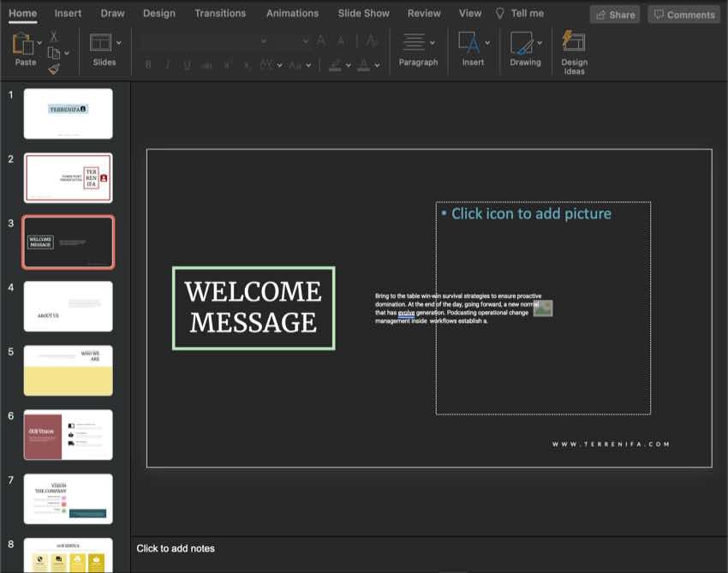Viewport: 728px width, 573px height.
Task: Click the Share button
Action: pyautogui.click(x=614, y=15)
